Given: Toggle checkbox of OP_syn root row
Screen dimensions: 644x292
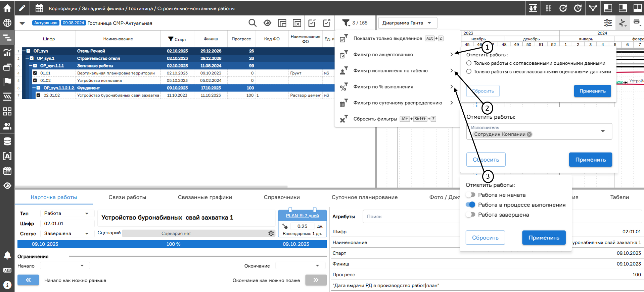Looking at the screenshot, I should pyautogui.click(x=28, y=51).
